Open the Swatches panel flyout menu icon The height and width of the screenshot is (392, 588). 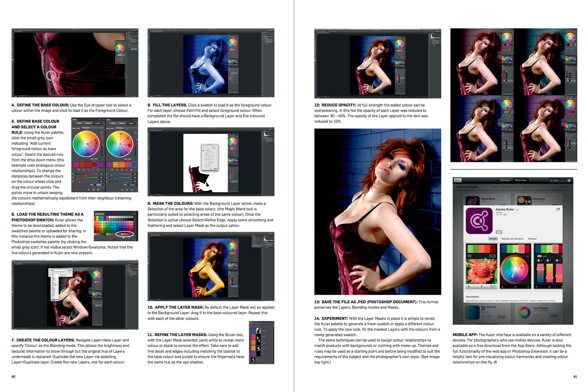tap(134, 213)
